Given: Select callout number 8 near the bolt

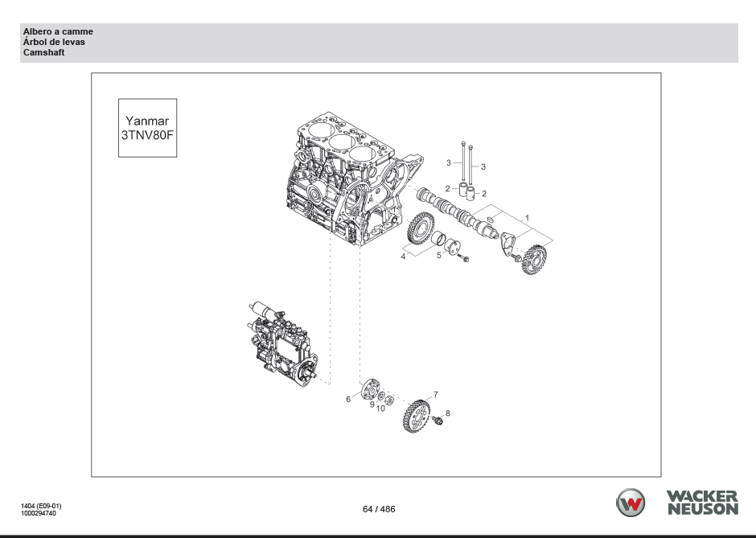Looking at the screenshot, I should 448,413.
